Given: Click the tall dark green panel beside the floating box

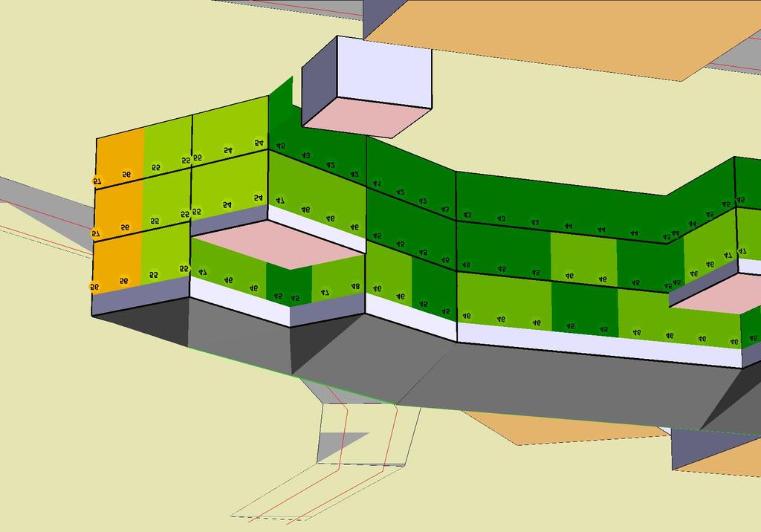Looking at the screenshot, I should (x=282, y=113).
